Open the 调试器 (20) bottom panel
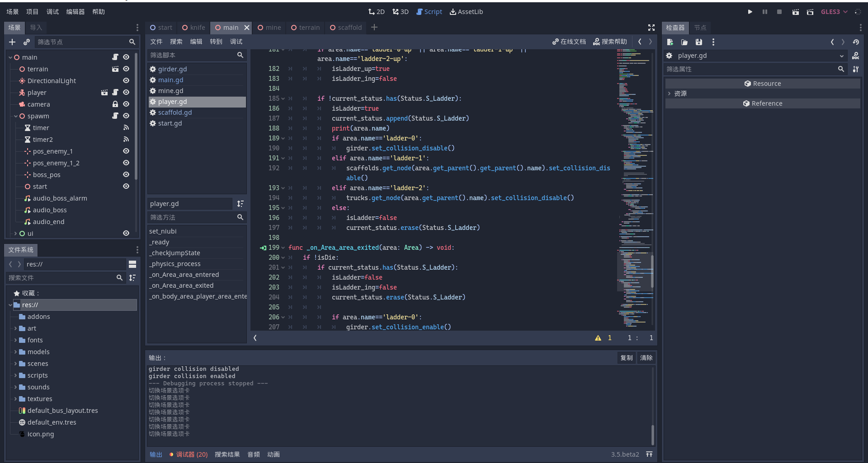This screenshot has height=463, width=868. pyautogui.click(x=189, y=454)
